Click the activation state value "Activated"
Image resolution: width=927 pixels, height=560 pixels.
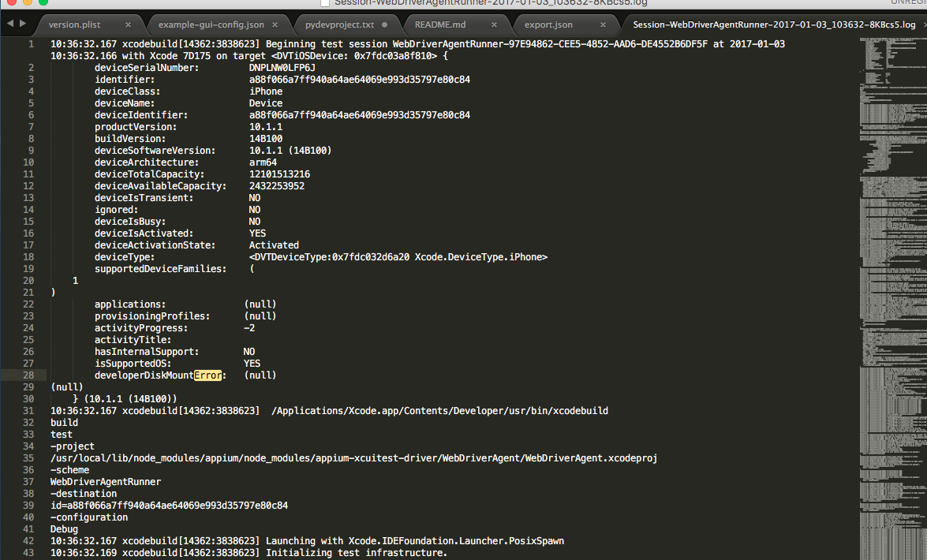click(274, 245)
